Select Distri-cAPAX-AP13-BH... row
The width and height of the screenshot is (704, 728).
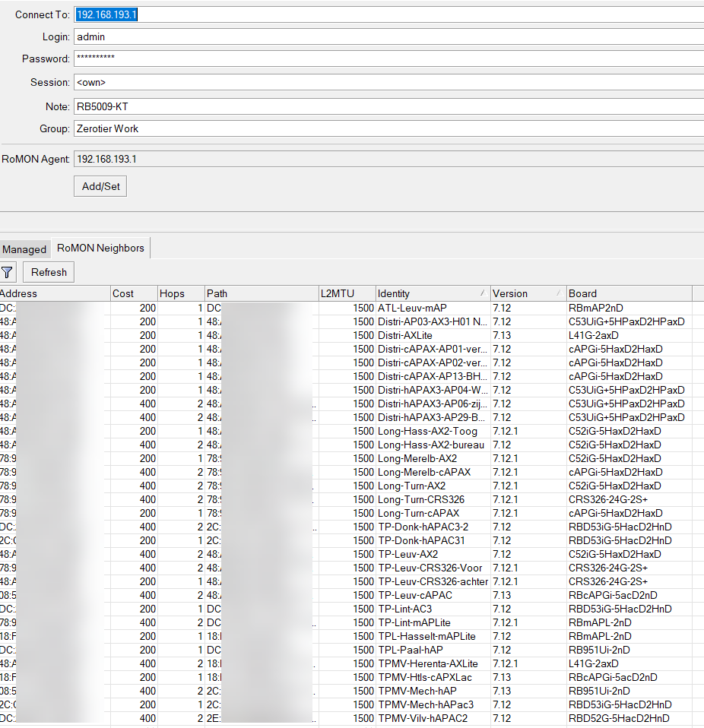tap(352, 376)
